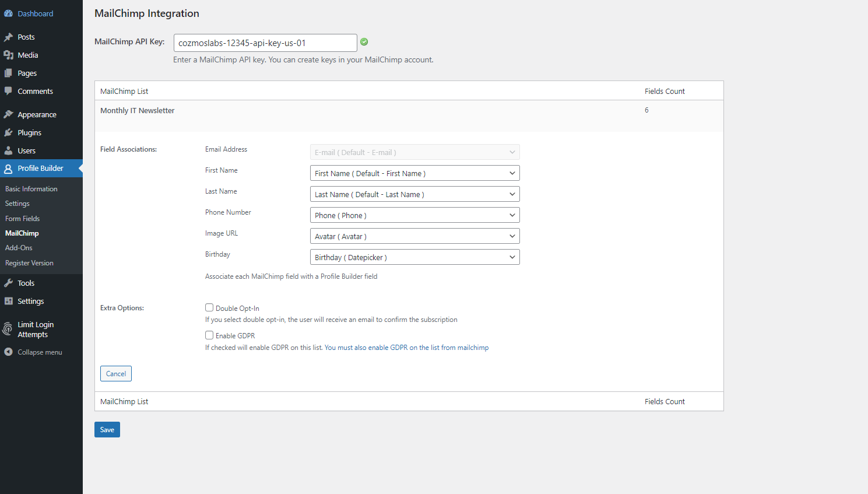Click the bottom MailChimp List footer header

tap(124, 401)
